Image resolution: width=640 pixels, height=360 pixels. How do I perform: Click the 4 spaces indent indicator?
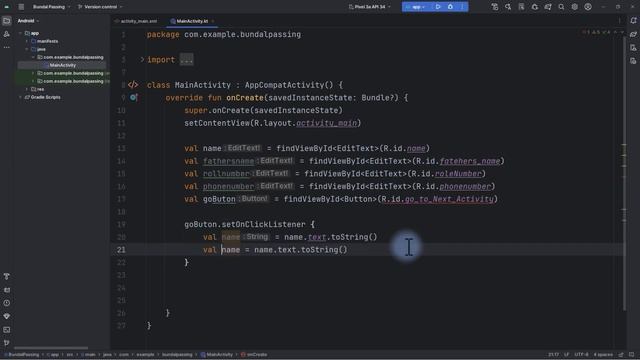pyautogui.click(x=603, y=355)
